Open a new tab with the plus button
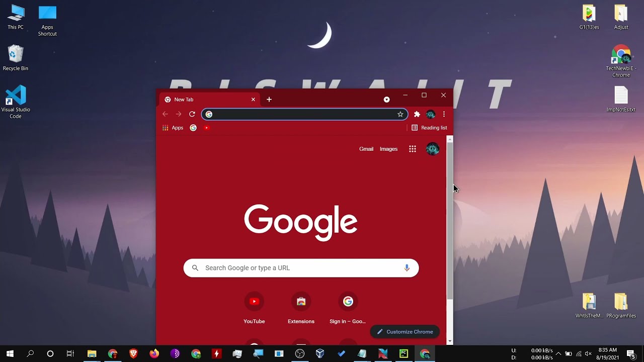 (x=269, y=100)
